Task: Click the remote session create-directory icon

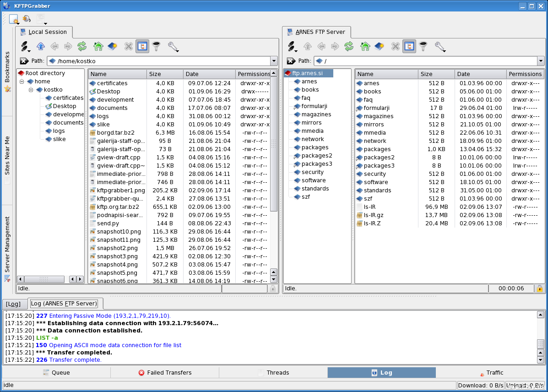Action: (x=379, y=46)
